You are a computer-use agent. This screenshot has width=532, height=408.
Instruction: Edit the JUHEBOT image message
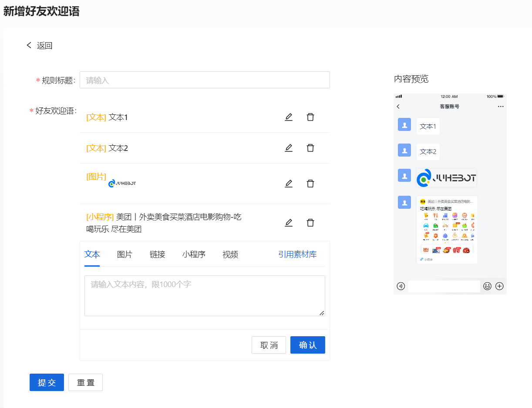(289, 184)
